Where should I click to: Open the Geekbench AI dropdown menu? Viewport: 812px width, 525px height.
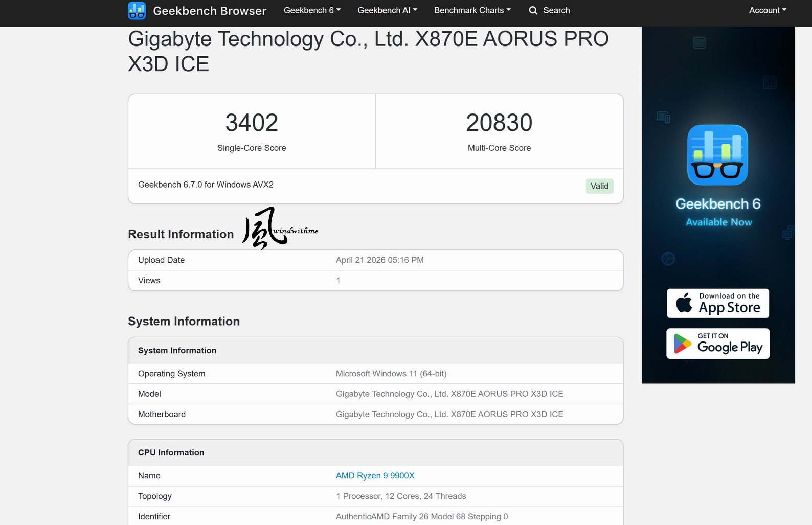click(x=387, y=10)
